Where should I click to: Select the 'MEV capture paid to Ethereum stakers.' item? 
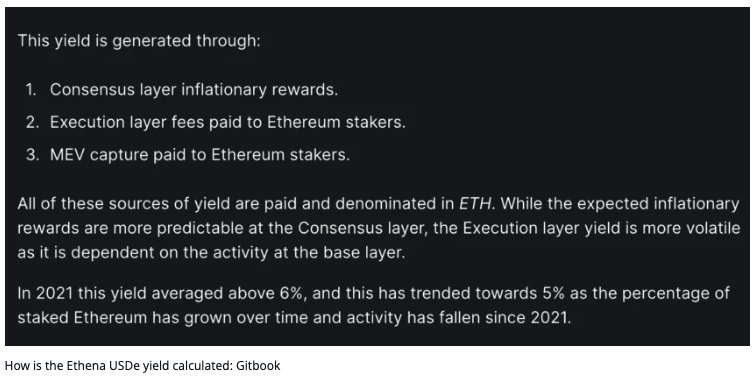pyautogui.click(x=200, y=155)
